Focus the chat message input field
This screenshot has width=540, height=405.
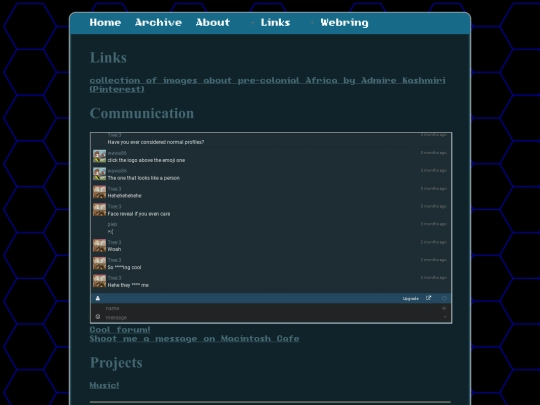pos(272,317)
